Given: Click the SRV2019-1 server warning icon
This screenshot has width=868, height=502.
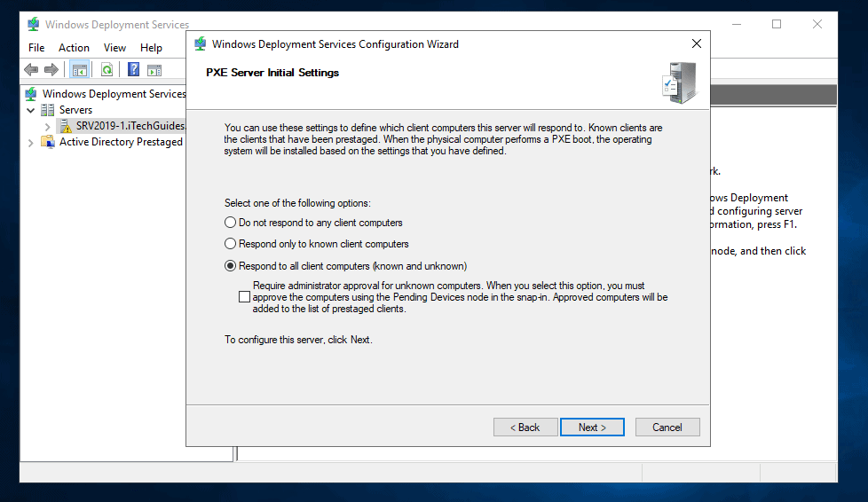Looking at the screenshot, I should coord(66,126).
